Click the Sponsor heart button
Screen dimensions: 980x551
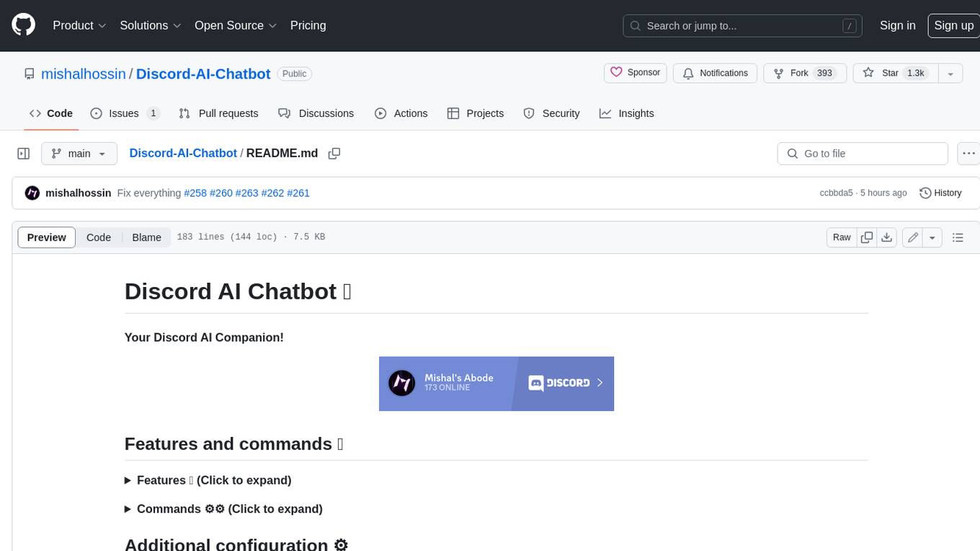[635, 73]
